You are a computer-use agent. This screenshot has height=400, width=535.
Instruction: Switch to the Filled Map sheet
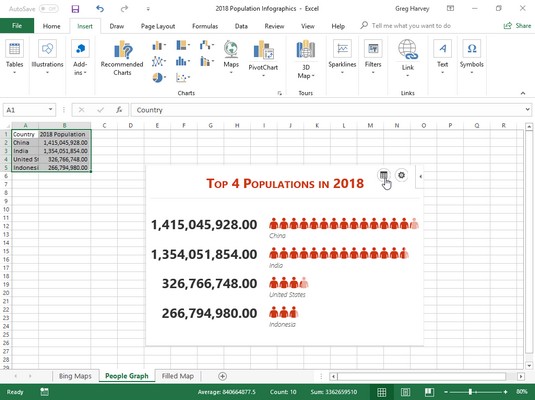[178, 376]
